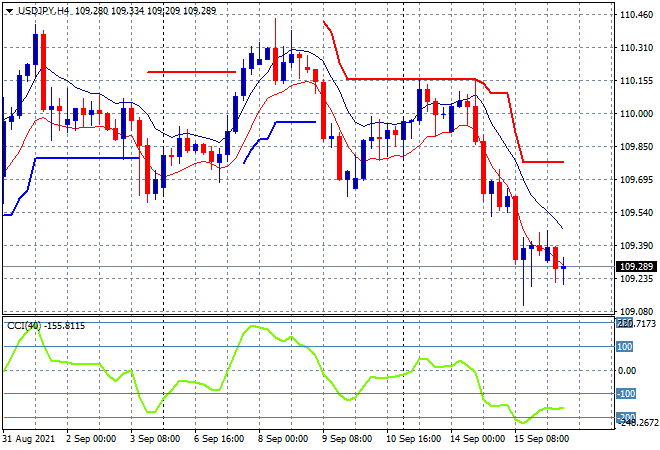The image size is (660, 450).
Task: Click the 110.460 price scale label
Action: (x=636, y=15)
